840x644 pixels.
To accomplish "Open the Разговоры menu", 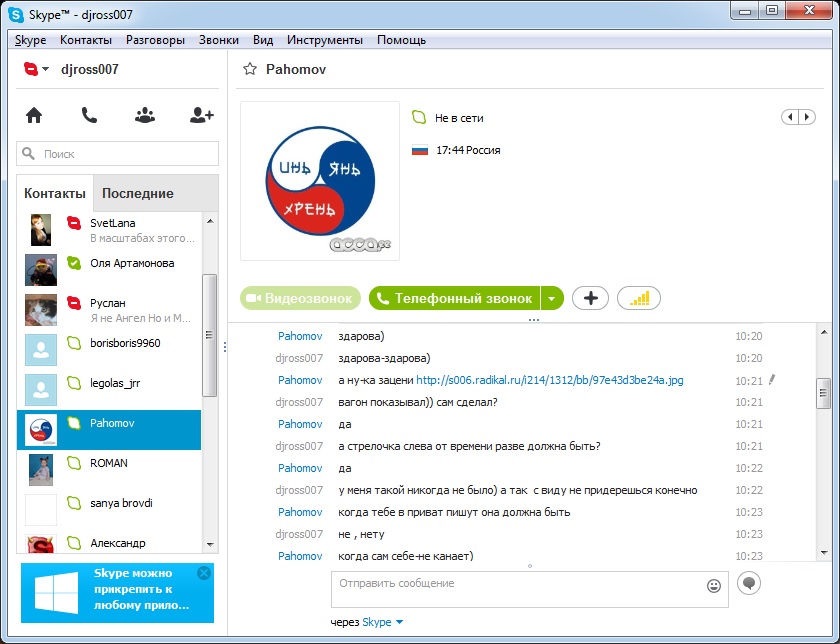I will pos(155,40).
